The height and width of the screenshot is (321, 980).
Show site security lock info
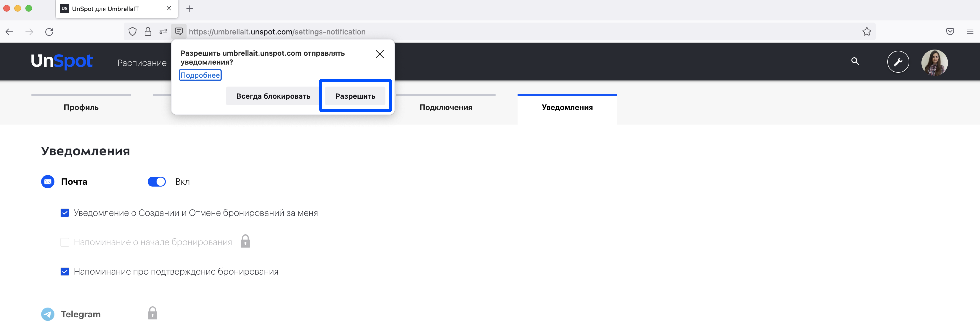coord(148,32)
